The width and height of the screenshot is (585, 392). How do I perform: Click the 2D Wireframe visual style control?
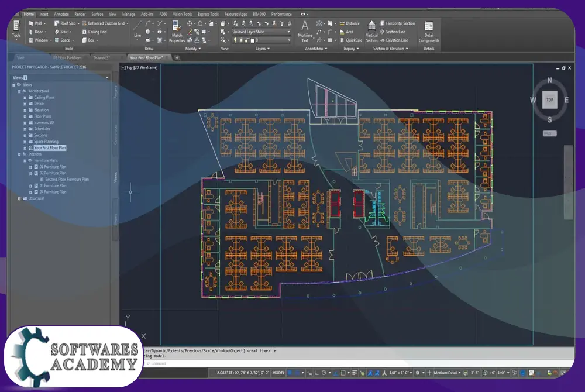[146, 67]
